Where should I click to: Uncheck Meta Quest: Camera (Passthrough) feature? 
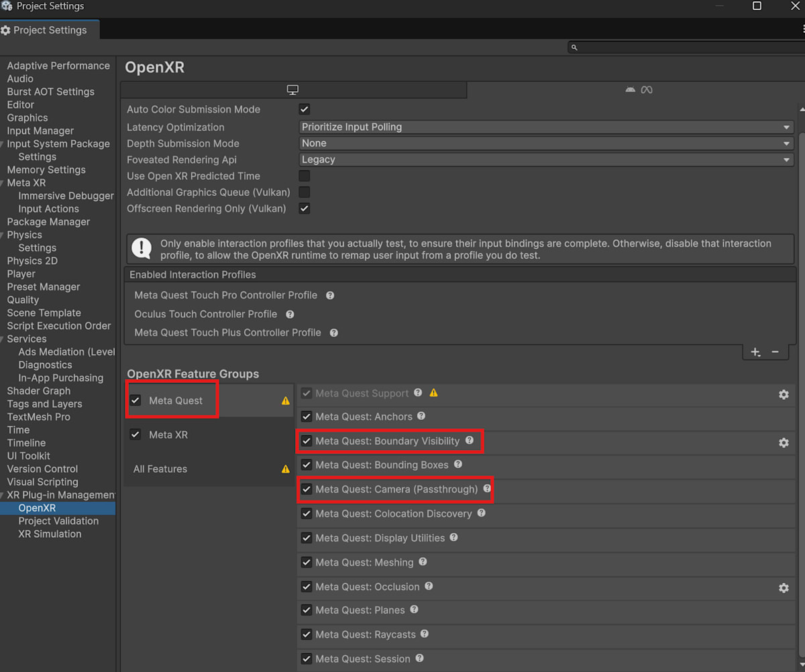(x=307, y=489)
